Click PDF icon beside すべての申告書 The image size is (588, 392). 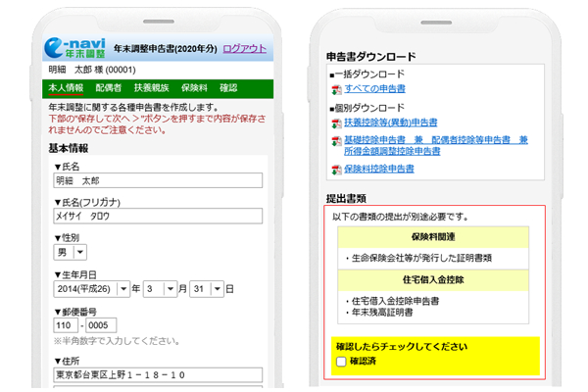(336, 90)
